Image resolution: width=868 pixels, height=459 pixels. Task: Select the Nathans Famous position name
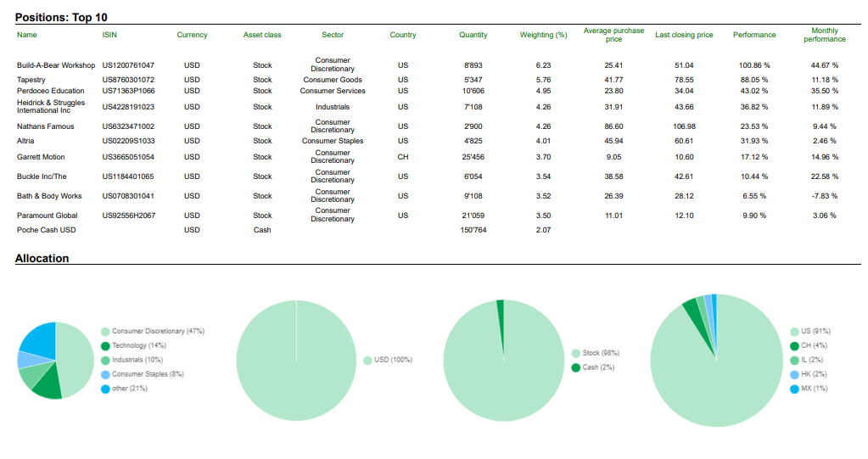(45, 126)
